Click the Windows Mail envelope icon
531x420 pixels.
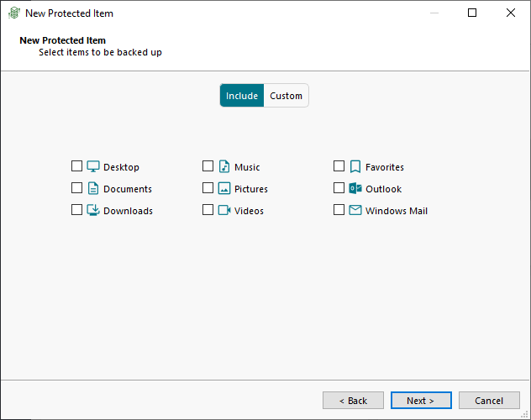click(355, 210)
